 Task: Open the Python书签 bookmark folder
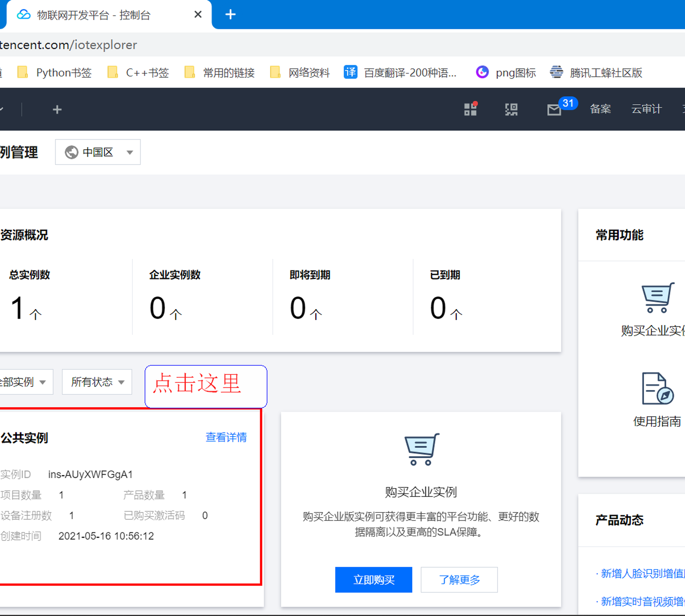coord(55,73)
